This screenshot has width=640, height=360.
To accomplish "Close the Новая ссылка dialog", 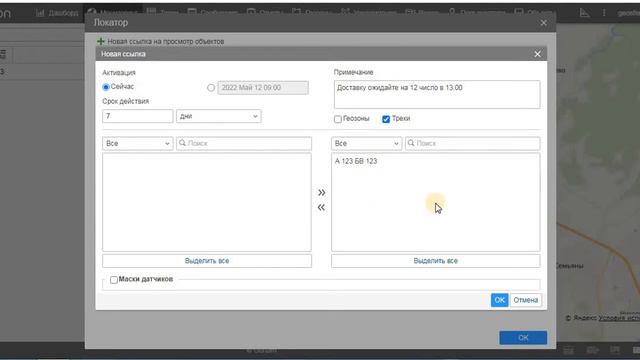I will coord(537,54).
